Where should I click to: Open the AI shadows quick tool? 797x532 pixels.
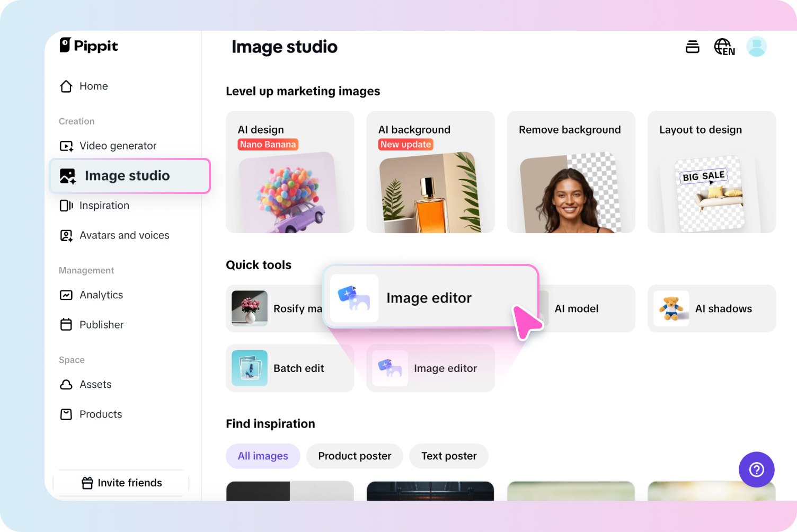point(712,308)
